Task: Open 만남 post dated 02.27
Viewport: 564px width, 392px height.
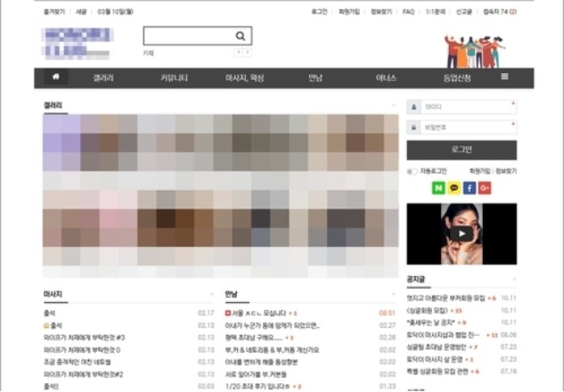Action: pyautogui.click(x=273, y=325)
